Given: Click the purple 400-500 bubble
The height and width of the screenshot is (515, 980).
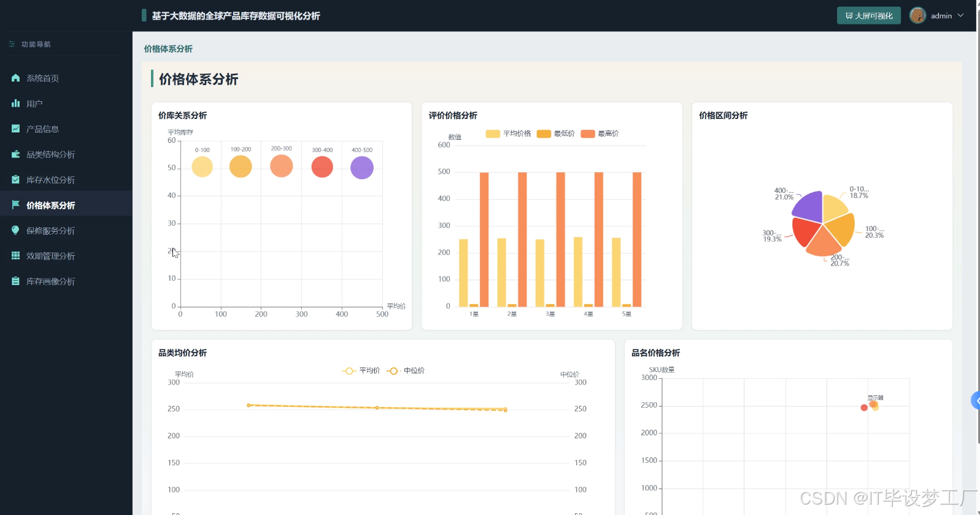Looking at the screenshot, I should 362,167.
